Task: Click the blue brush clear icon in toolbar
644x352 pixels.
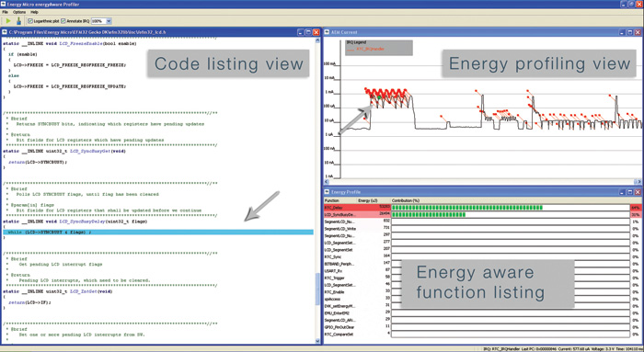Action: click(x=18, y=21)
